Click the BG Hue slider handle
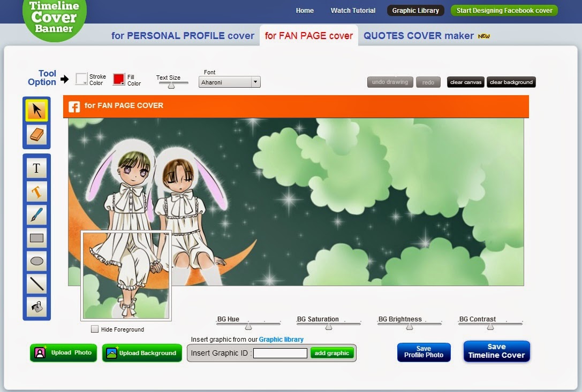Screen dimensions: 582x392 pos(248,327)
